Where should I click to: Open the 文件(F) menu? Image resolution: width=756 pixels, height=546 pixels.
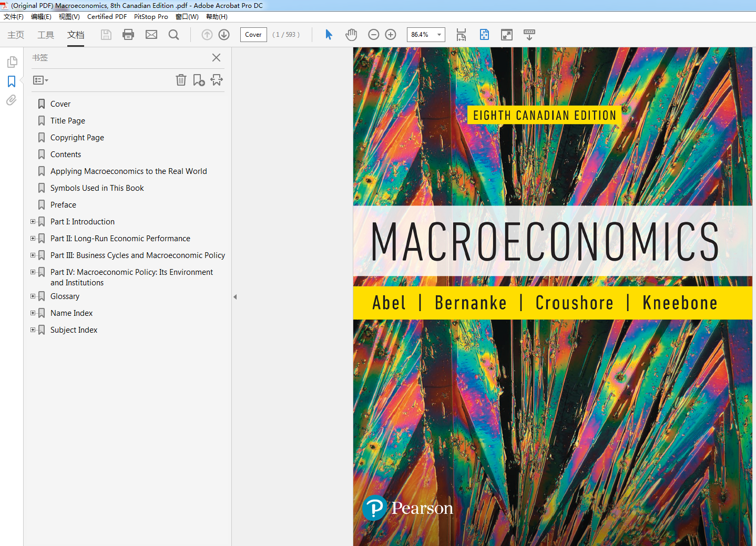pos(14,17)
